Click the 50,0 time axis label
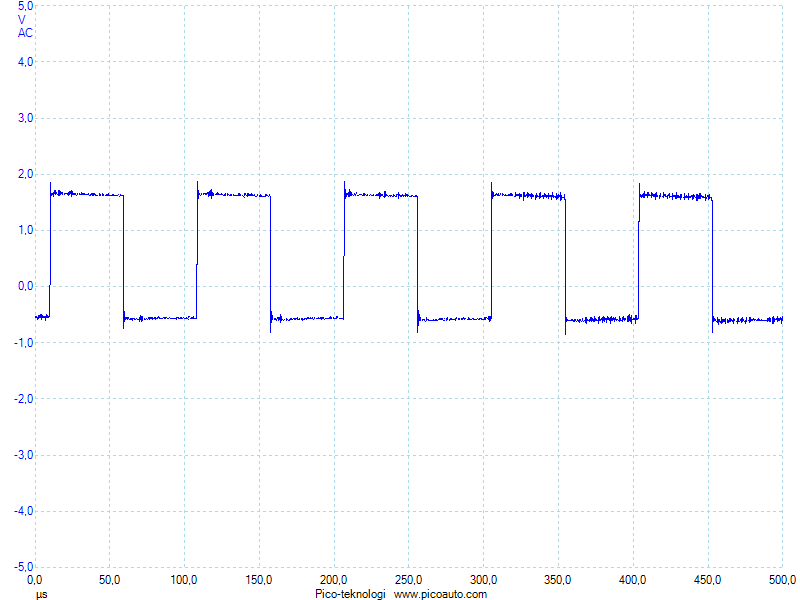 click(x=109, y=580)
